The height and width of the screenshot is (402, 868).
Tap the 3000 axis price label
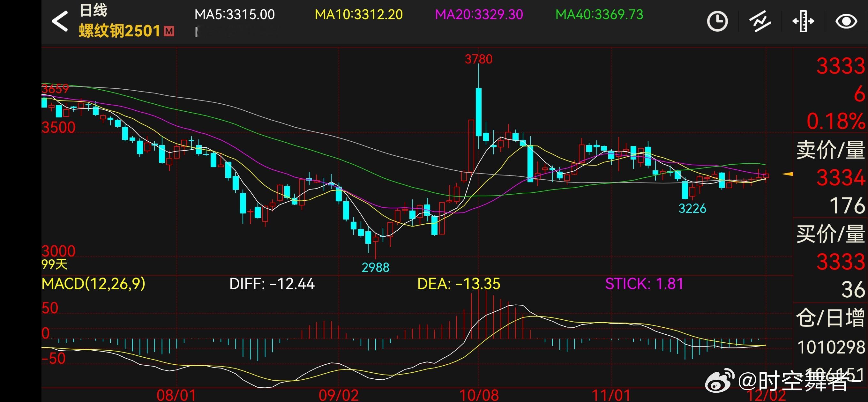coord(58,251)
